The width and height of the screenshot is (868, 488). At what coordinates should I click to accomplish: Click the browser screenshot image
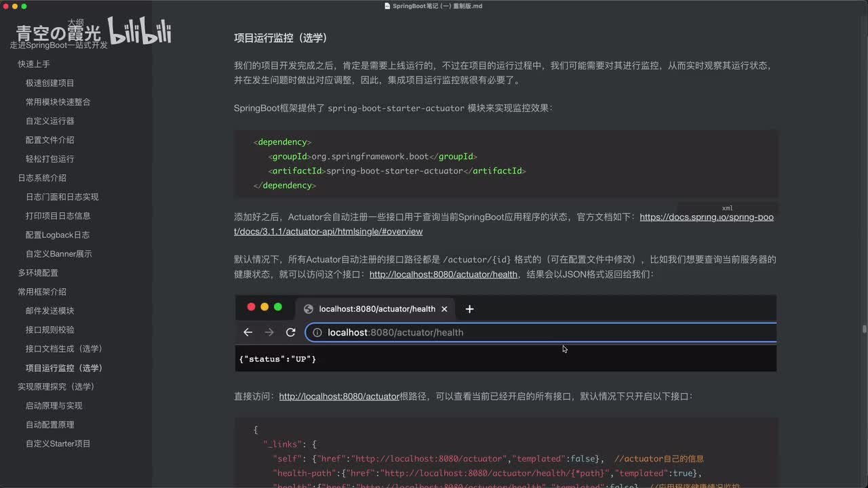506,333
